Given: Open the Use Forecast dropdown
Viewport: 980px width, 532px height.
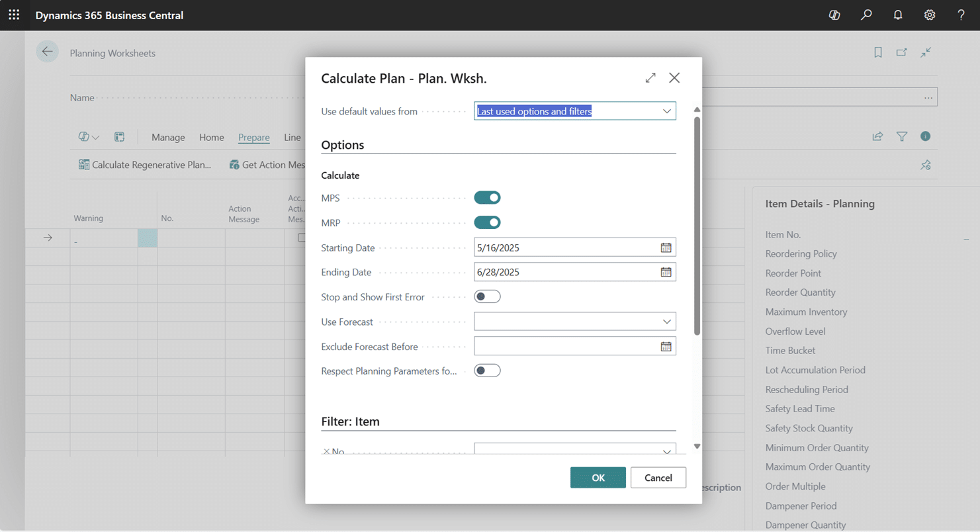Looking at the screenshot, I should [x=666, y=322].
